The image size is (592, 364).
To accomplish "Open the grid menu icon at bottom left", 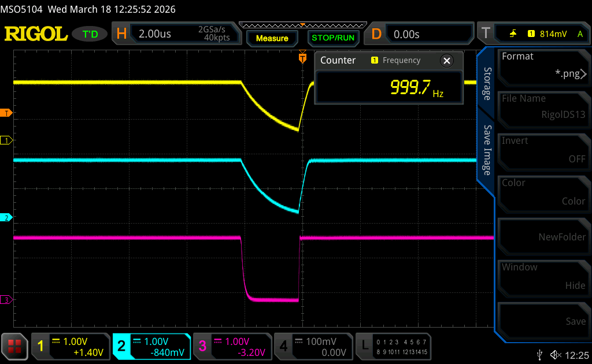I will click(x=15, y=347).
